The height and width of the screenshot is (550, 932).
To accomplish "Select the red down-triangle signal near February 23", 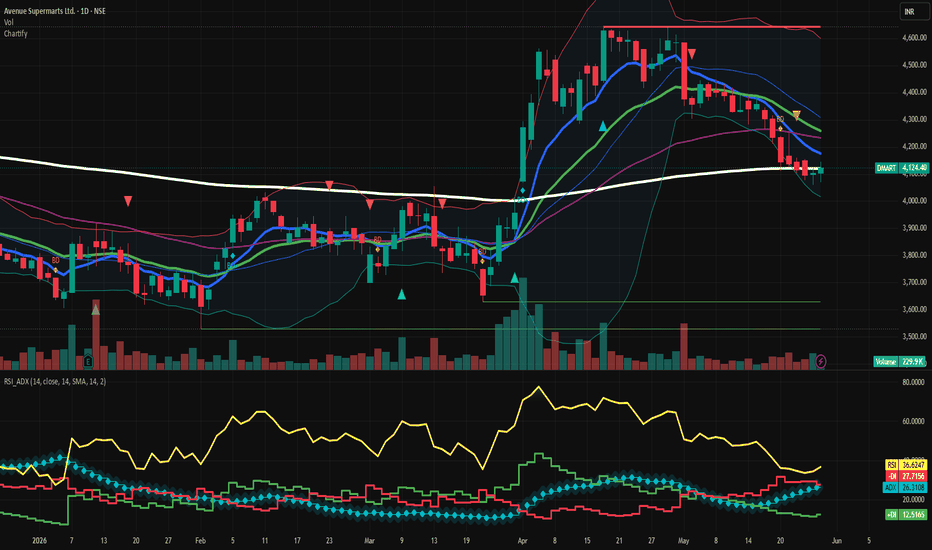I will [329, 186].
